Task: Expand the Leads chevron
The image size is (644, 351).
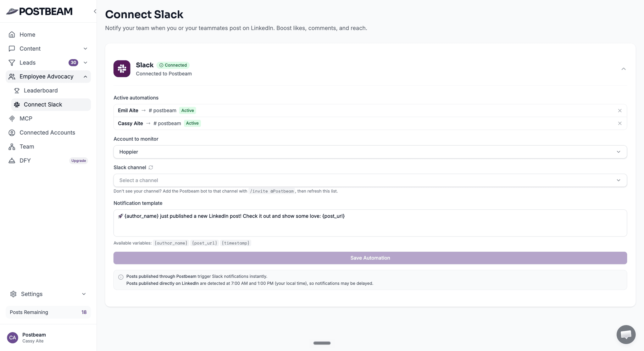Action: [85, 63]
